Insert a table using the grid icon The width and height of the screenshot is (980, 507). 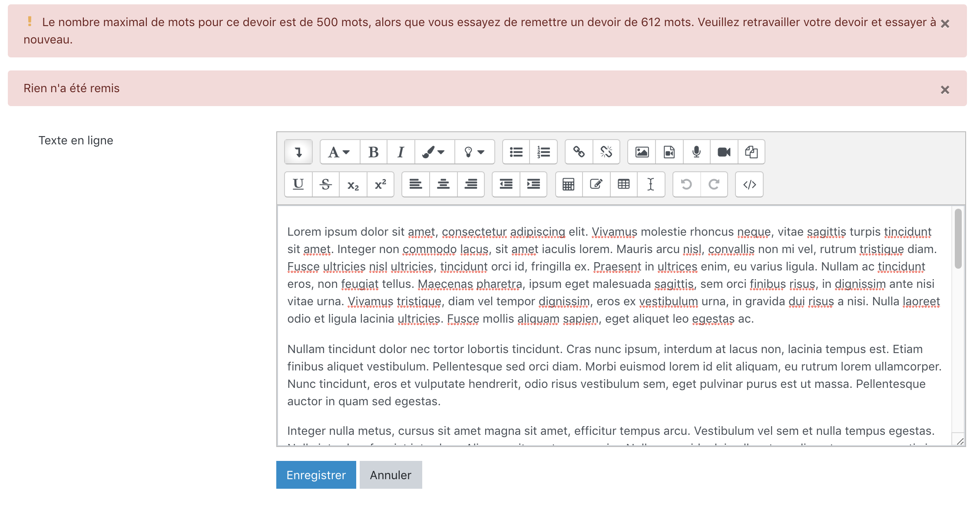coord(623,184)
